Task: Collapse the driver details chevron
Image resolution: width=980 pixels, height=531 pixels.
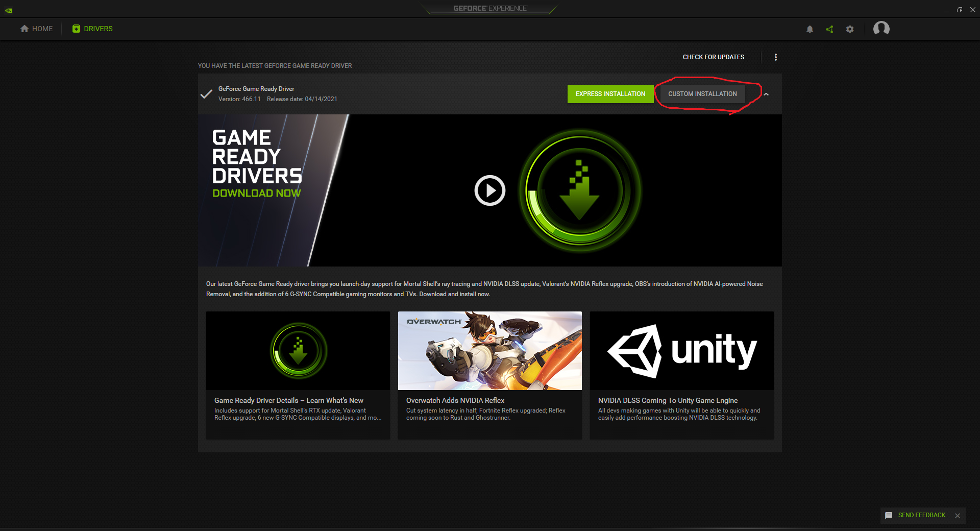Action: point(766,94)
